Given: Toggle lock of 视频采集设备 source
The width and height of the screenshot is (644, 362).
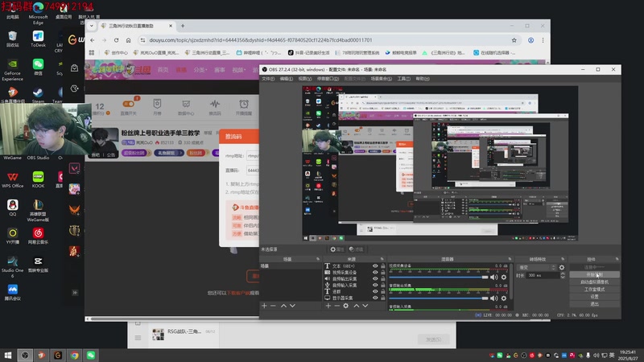Looking at the screenshot, I should coord(383,272).
